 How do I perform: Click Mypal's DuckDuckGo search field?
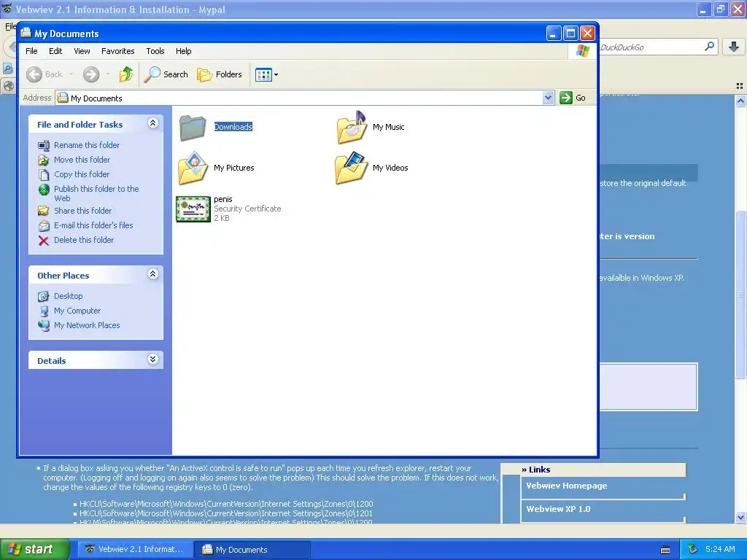[x=650, y=47]
